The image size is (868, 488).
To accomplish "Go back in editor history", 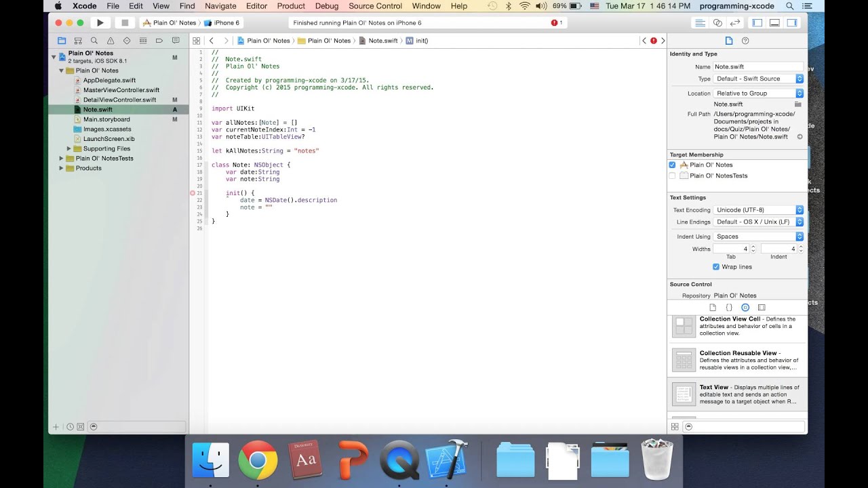I will point(212,41).
